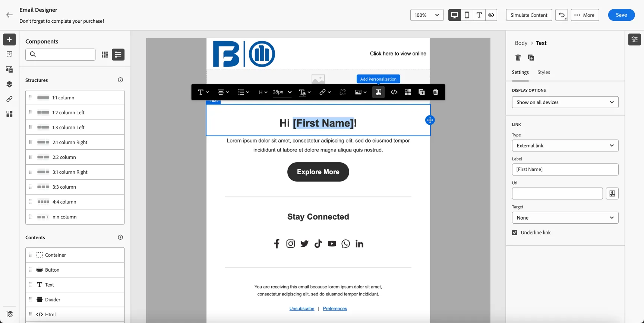
Task: Open the Show on all devices dropdown
Action: [565, 102]
